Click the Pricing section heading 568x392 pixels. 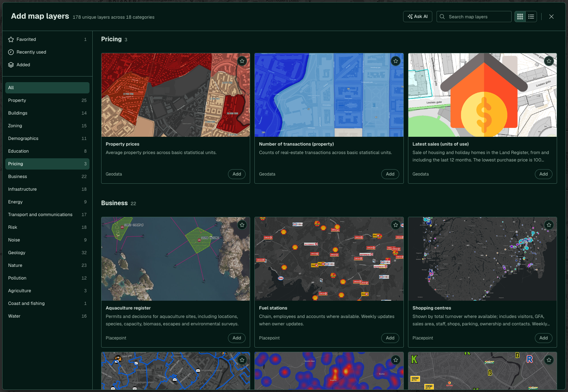(x=111, y=39)
